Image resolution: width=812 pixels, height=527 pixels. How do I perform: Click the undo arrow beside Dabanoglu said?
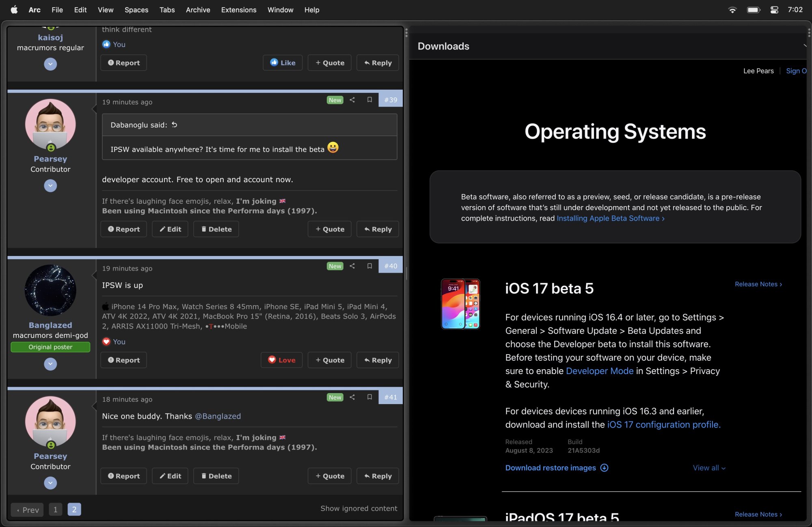coord(175,125)
